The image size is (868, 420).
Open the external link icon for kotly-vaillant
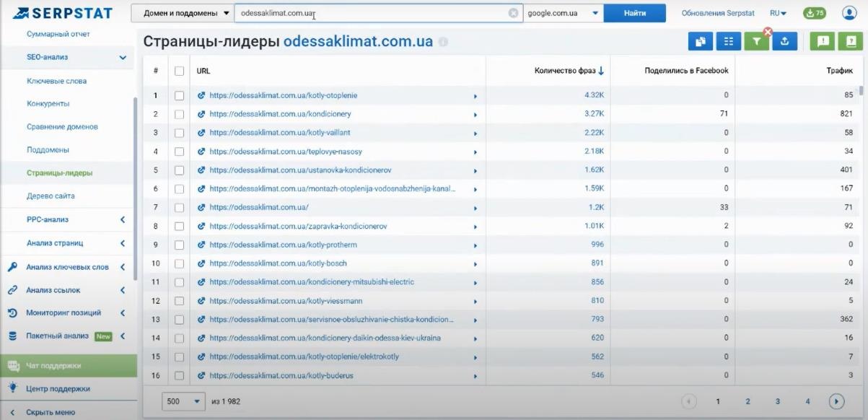click(201, 133)
